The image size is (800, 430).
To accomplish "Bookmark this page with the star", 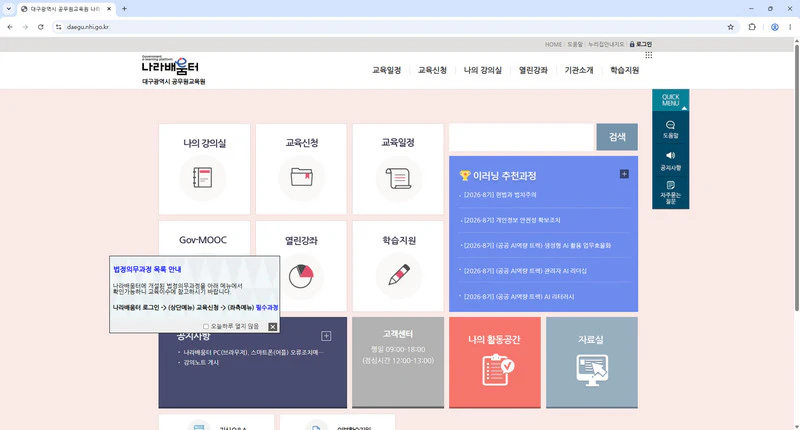I will tap(731, 27).
